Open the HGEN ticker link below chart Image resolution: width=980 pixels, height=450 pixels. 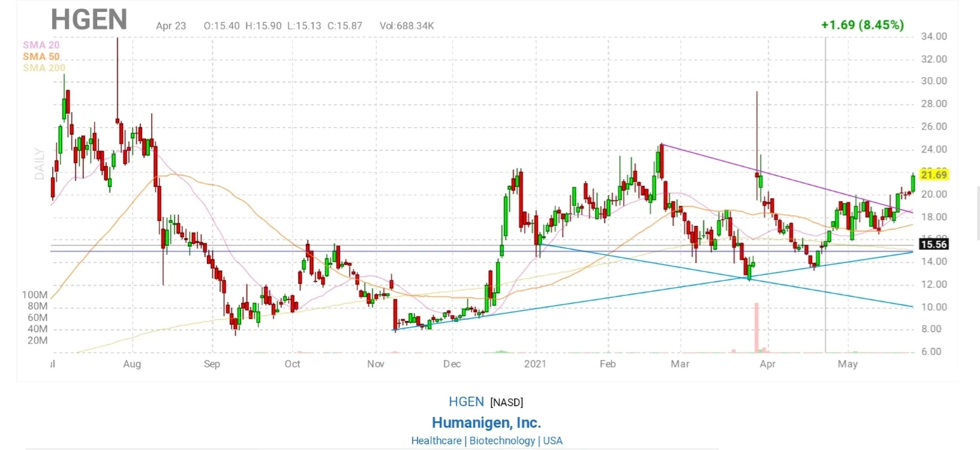pyautogui.click(x=466, y=402)
